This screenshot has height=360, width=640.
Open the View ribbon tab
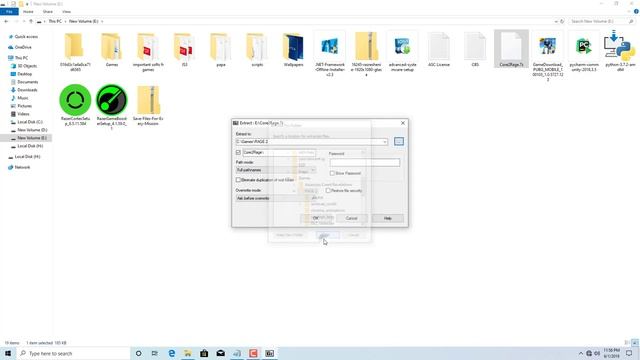(x=67, y=12)
